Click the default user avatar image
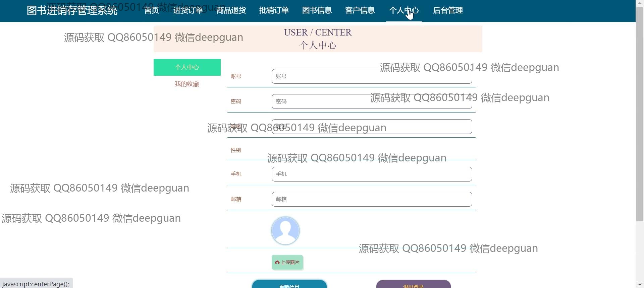 285,231
